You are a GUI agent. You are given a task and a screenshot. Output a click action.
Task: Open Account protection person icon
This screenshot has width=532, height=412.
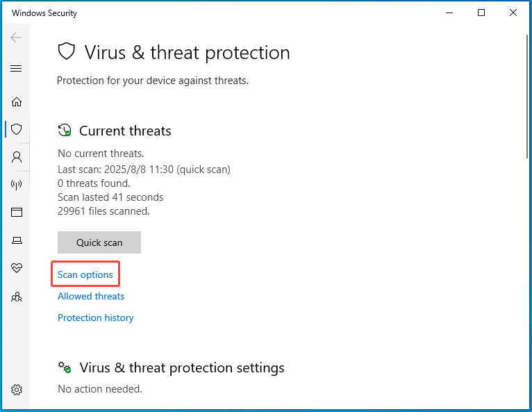[16, 157]
